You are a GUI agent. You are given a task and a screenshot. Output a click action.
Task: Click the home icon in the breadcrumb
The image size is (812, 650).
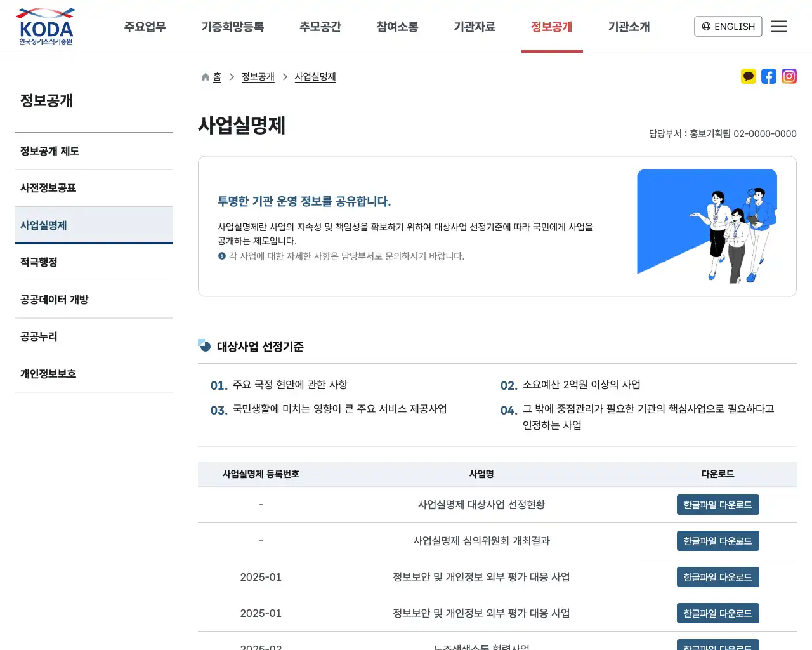tap(204, 76)
